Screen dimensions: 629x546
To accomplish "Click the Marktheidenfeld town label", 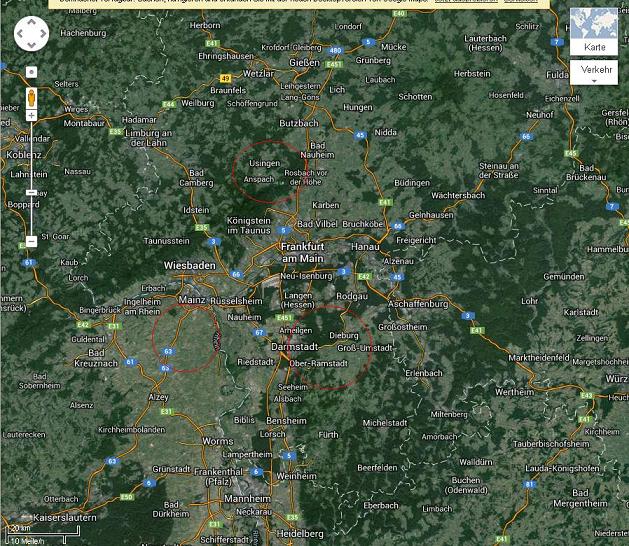I will point(539,357).
